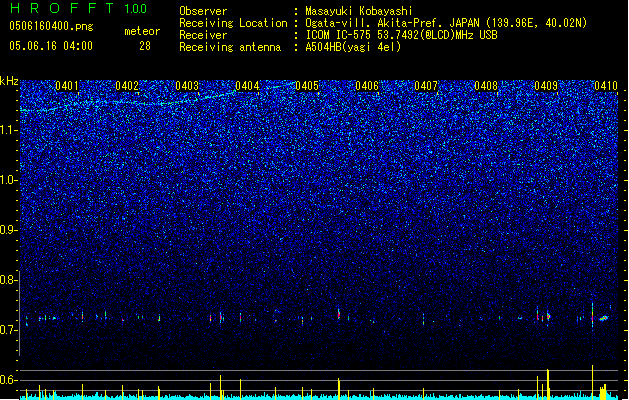
Task: Click the 0.6 frequency axis label
Action: click(8, 380)
